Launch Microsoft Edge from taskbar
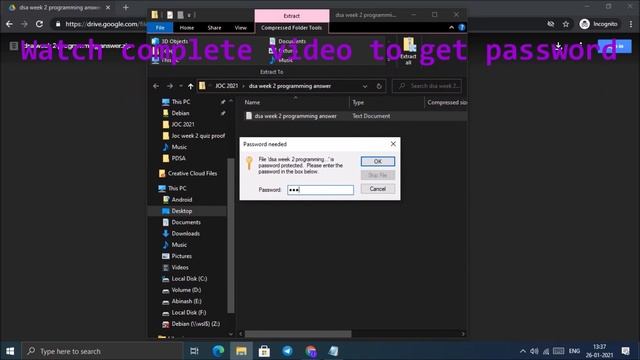The width and height of the screenshot is (640, 360). point(218,351)
